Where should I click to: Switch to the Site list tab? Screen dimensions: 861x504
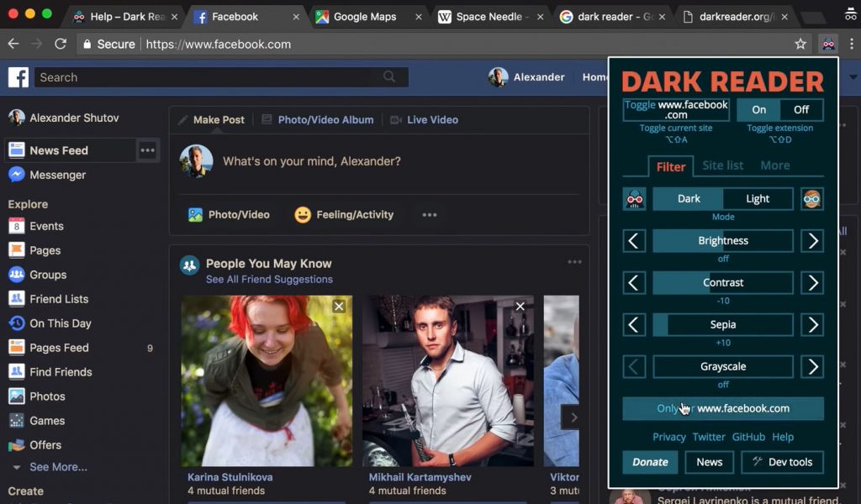(x=722, y=165)
